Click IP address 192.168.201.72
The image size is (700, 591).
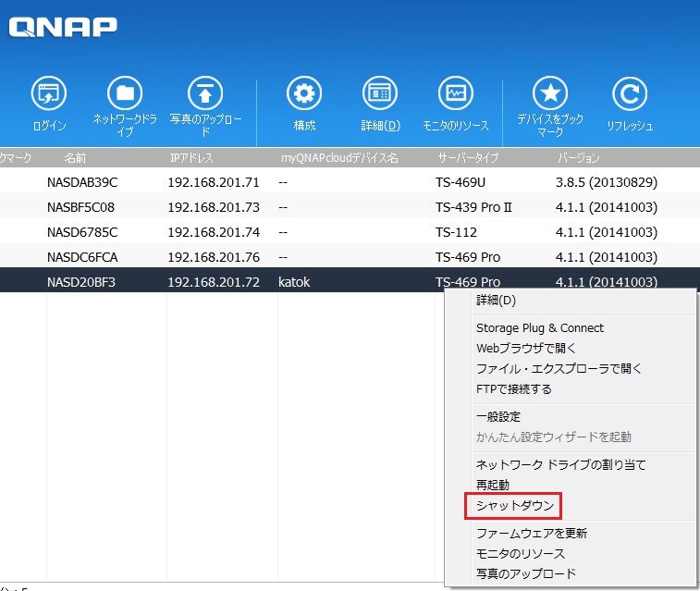pos(214,282)
